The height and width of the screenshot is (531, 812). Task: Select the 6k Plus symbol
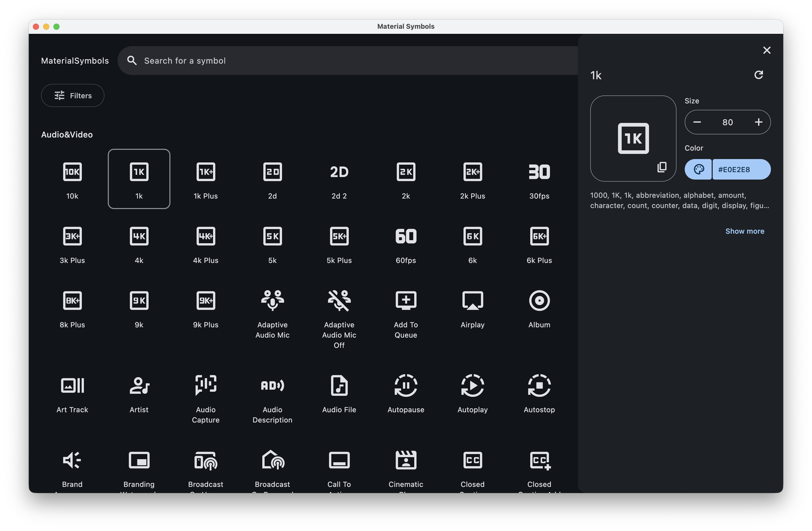coord(539,243)
